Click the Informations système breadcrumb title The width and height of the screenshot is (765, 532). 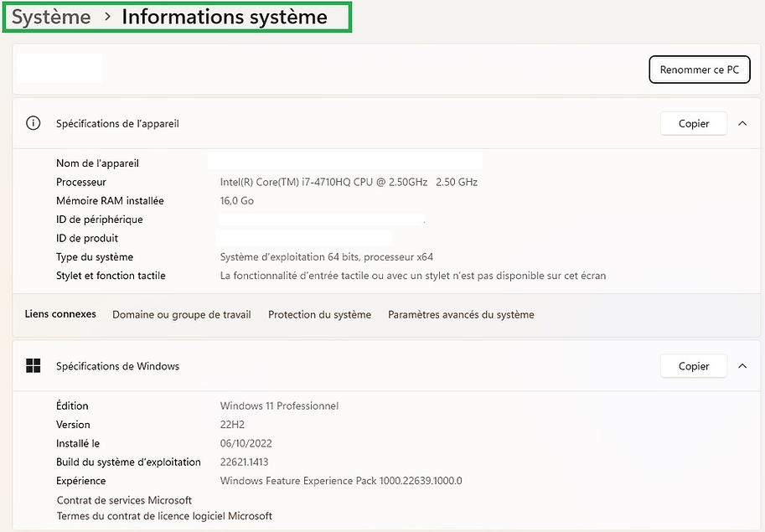(x=225, y=17)
